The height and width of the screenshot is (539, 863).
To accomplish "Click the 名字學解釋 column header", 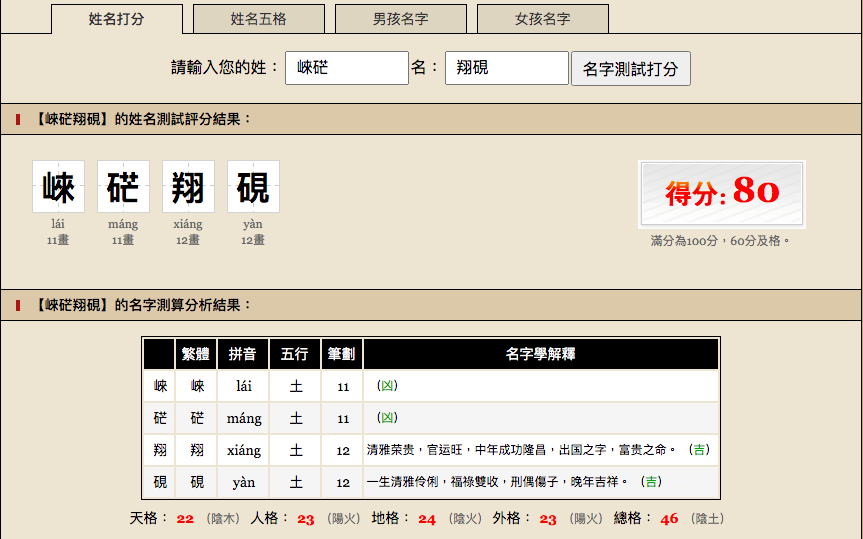I will (540, 354).
